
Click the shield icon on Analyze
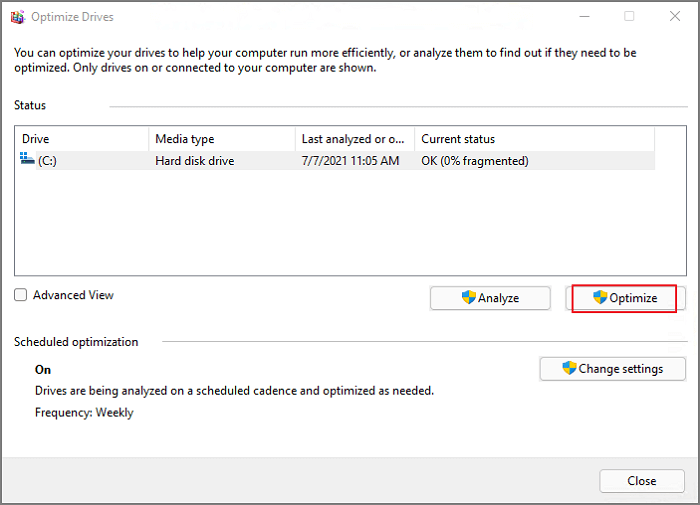tap(467, 298)
